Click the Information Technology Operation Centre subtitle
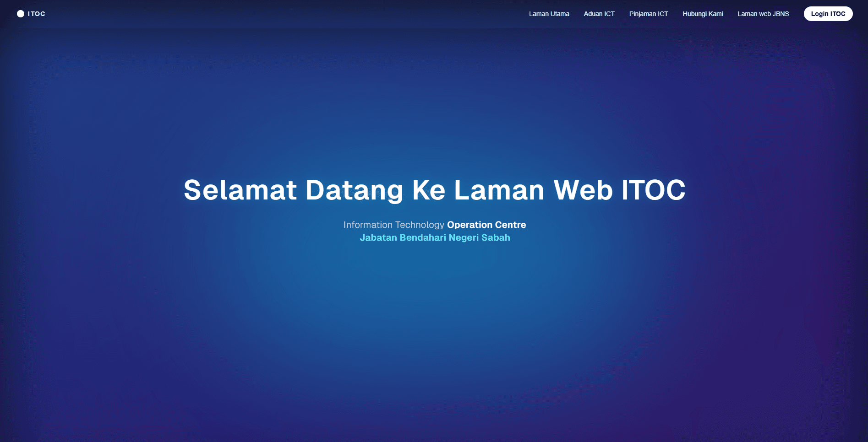The height and width of the screenshot is (442, 868). pyautogui.click(x=435, y=225)
